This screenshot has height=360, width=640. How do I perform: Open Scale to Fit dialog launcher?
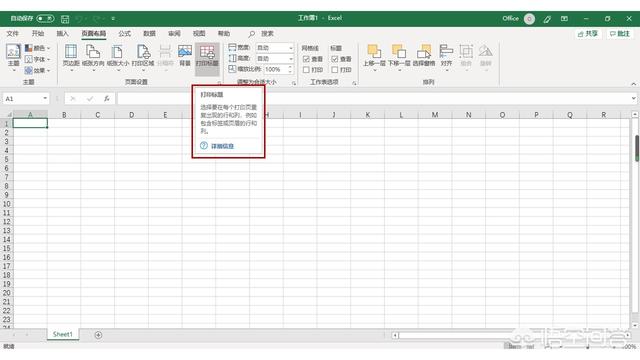[293, 83]
